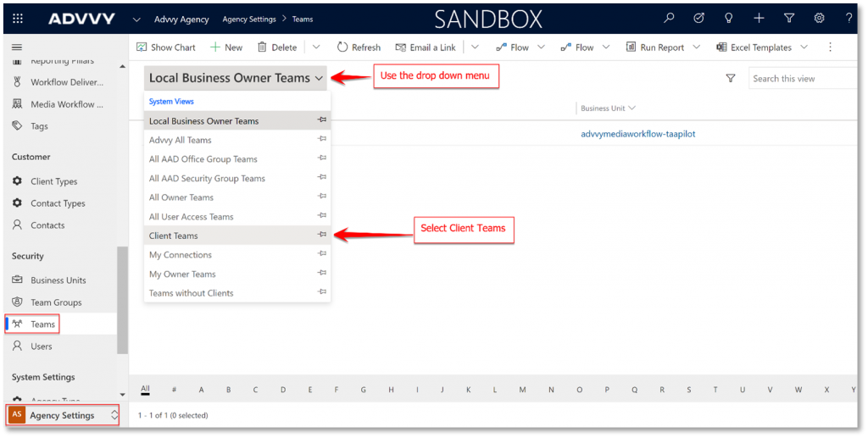Select All Owner Teams view
The image size is (868, 438).
[181, 197]
